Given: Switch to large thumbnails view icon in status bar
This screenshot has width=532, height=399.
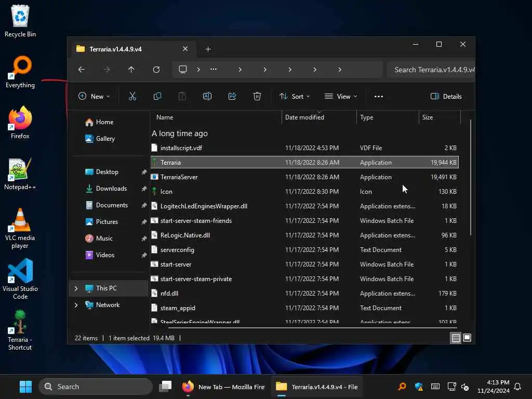Looking at the screenshot, I should click(x=467, y=338).
